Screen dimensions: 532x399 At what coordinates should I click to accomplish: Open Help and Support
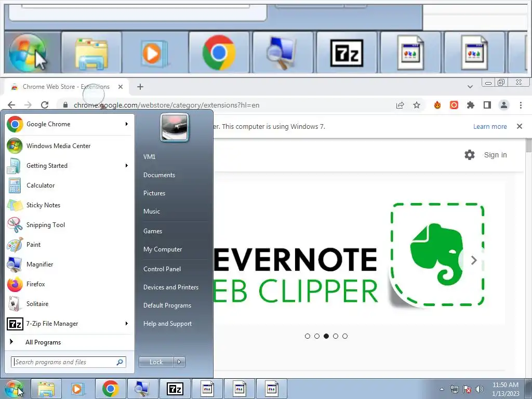point(168,324)
